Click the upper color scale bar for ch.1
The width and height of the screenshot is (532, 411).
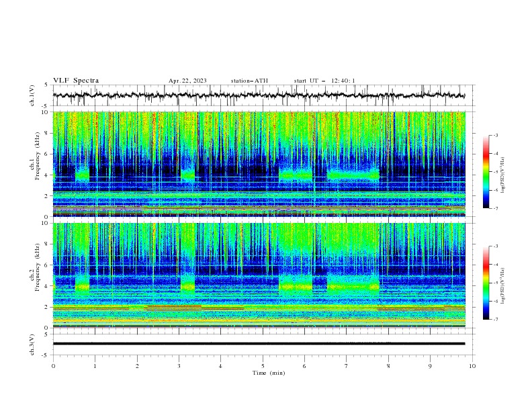pos(486,171)
